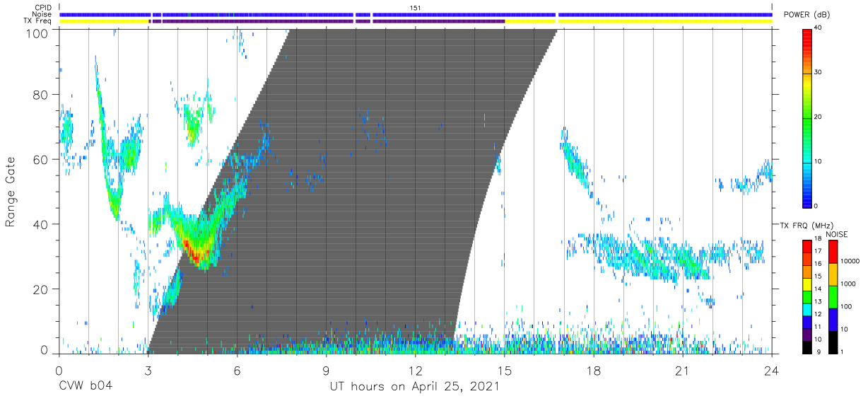
Task: Click the 'CVW b04' radar beam label
Action: click(86, 387)
